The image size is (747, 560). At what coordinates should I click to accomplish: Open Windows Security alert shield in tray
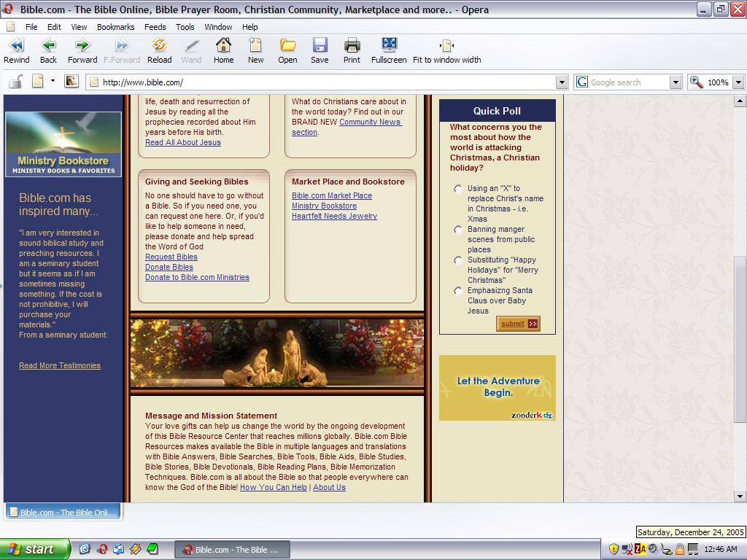[x=614, y=549]
